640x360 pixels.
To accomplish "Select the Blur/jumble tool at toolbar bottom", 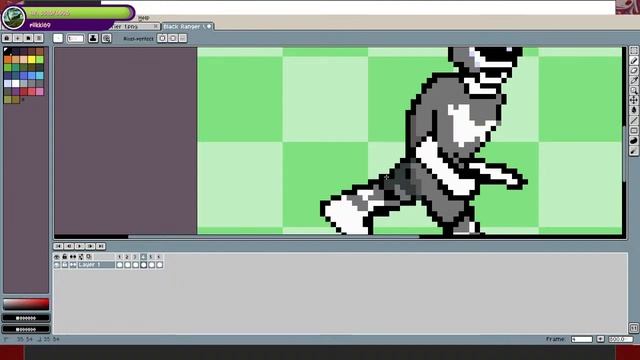I will [633, 151].
